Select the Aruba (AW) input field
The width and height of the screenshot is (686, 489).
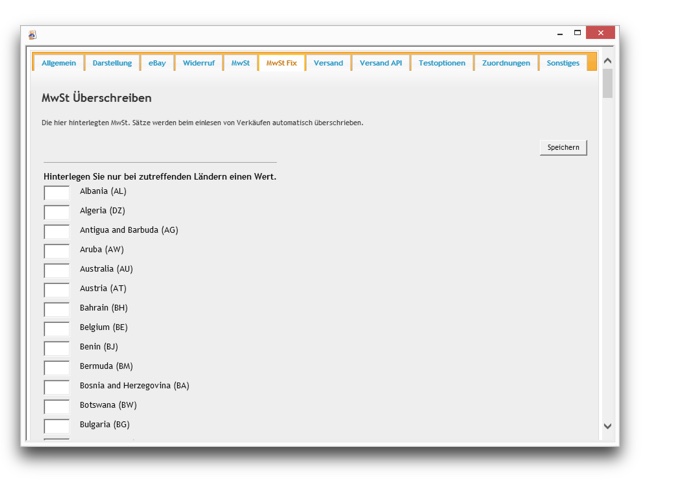click(x=56, y=251)
